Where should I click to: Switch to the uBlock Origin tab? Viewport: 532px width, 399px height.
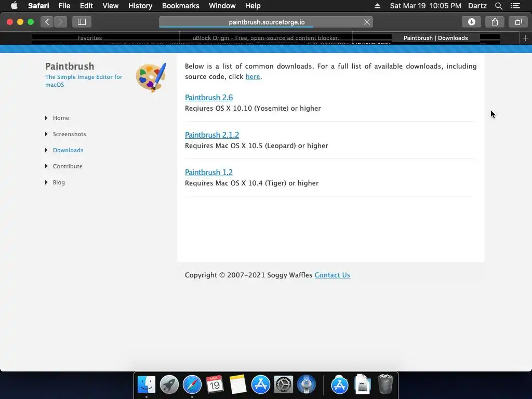coord(266,38)
